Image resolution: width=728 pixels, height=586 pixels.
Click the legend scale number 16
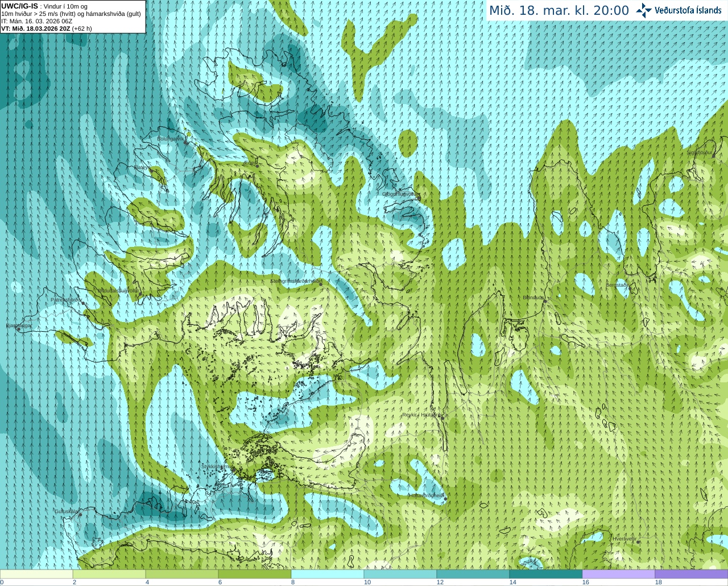click(586, 582)
